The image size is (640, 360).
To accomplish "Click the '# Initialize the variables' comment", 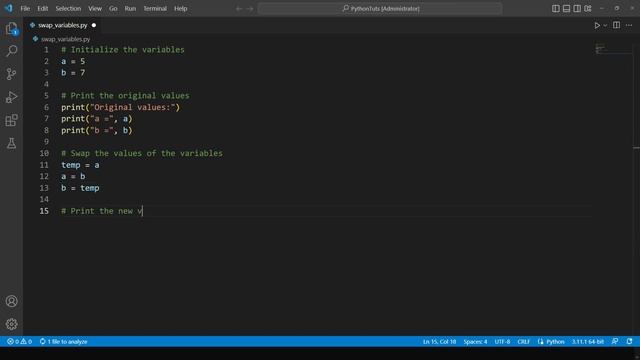I will click(123, 50).
